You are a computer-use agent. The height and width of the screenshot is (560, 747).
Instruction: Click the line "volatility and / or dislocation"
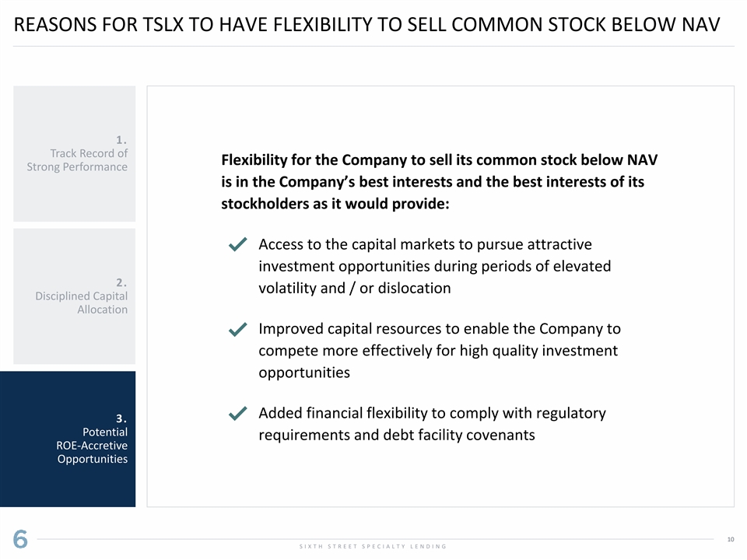click(x=354, y=288)
